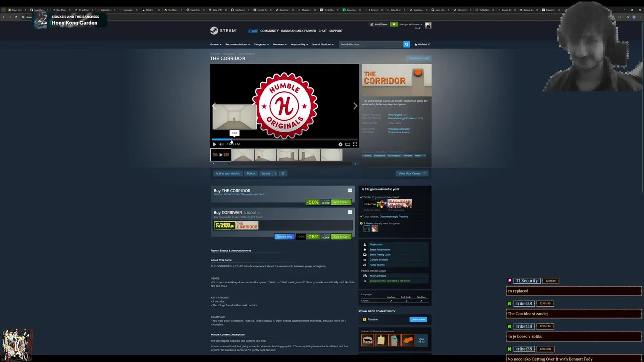The height and width of the screenshot is (362, 644).
Task: Open the Wishlist link with the star icon
Action: [x=422, y=44]
